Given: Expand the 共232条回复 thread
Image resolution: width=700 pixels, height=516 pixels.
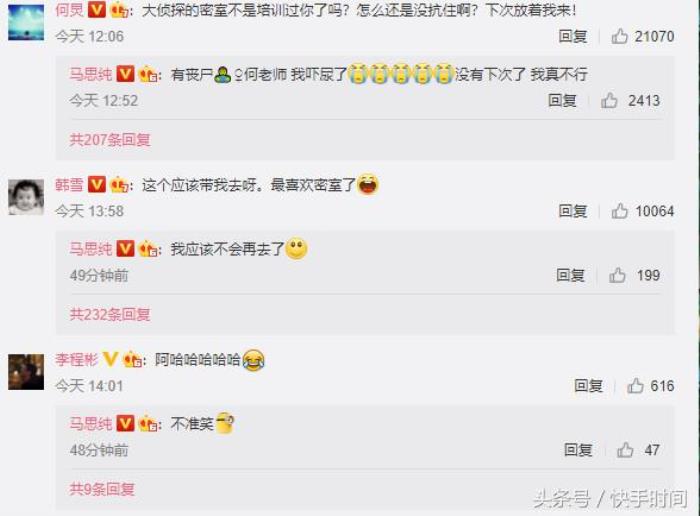Looking at the screenshot, I should click(x=110, y=314).
